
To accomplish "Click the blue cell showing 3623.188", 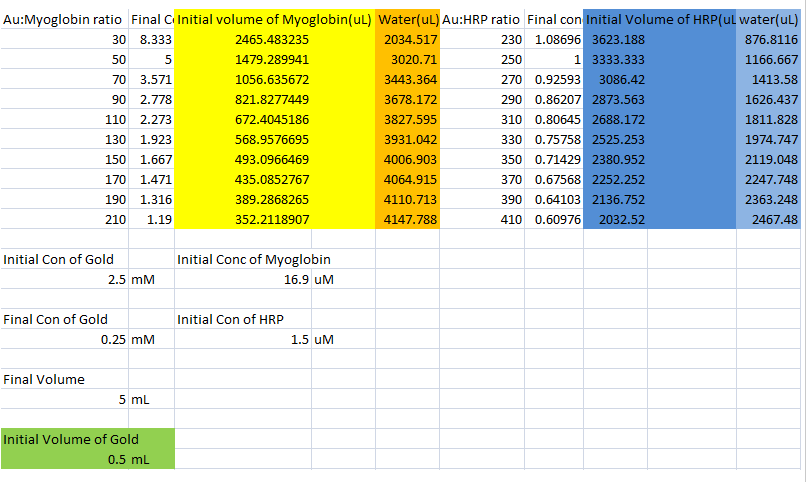I will (618, 39).
